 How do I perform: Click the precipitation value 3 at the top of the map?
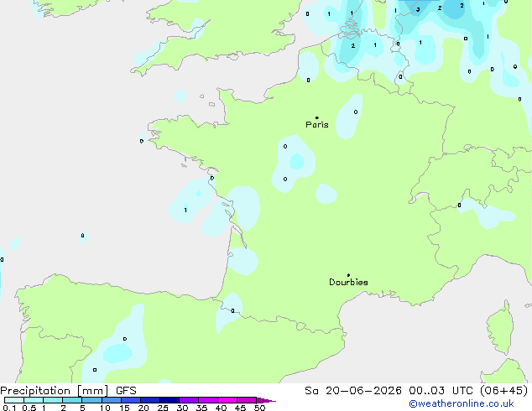click(x=418, y=9)
